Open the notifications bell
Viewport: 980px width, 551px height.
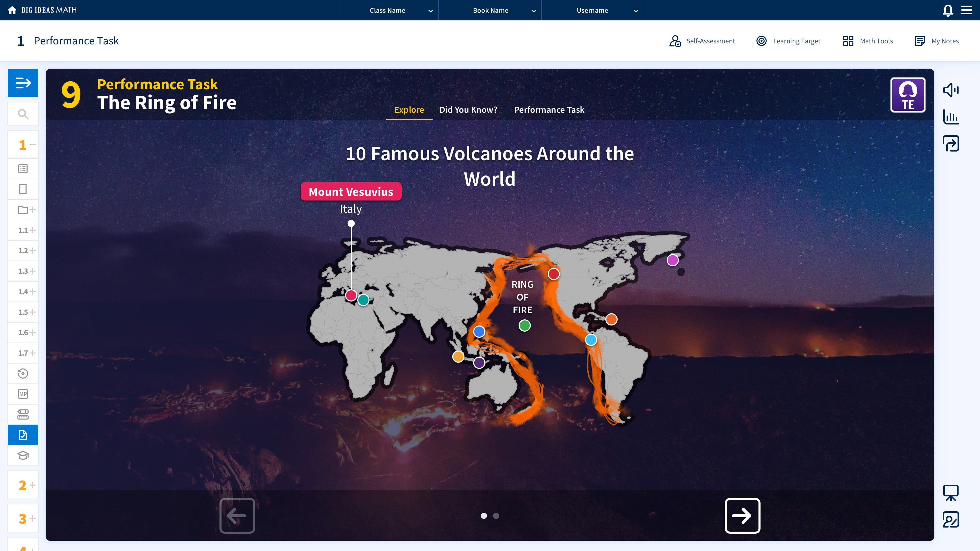pyautogui.click(x=948, y=10)
